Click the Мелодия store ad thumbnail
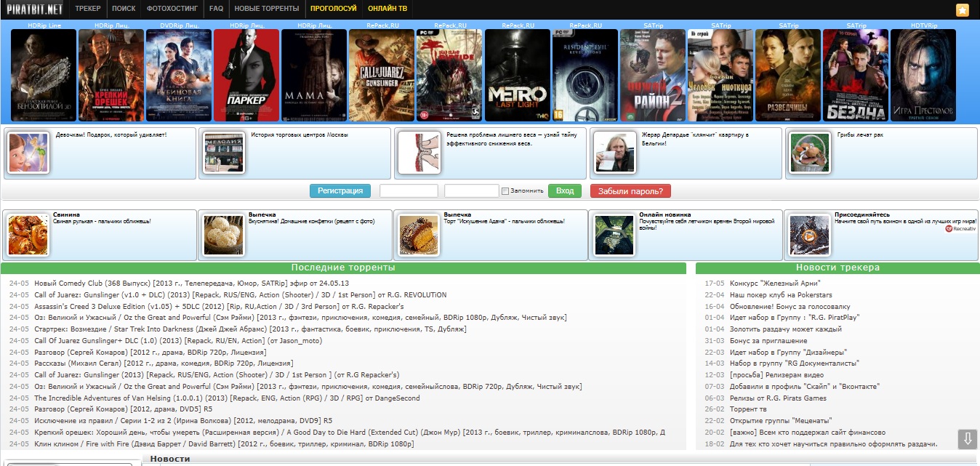This screenshot has width=980, height=466. 224,153
